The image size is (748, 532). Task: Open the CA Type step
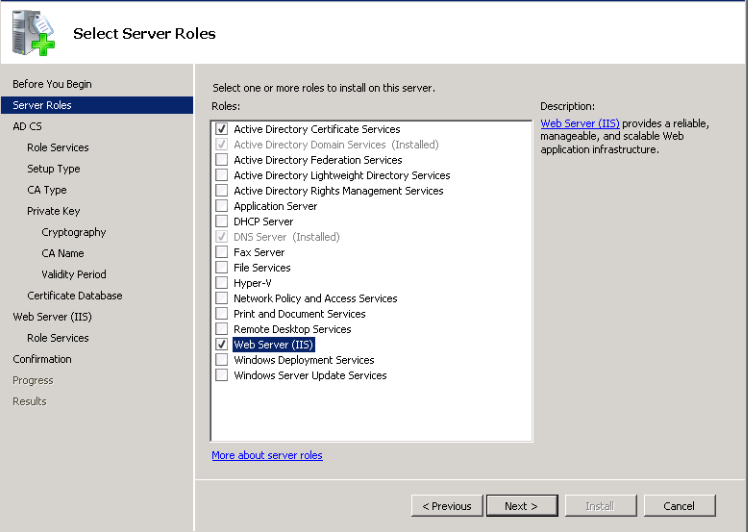point(47,190)
